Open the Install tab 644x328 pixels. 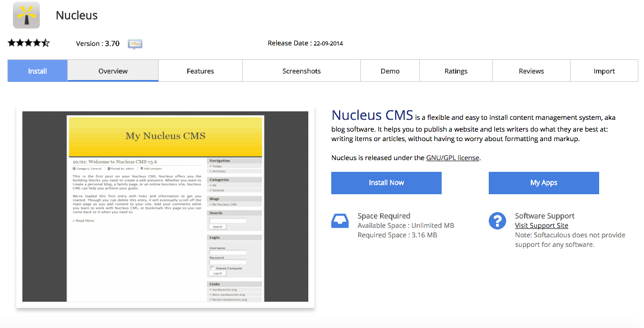coord(38,71)
